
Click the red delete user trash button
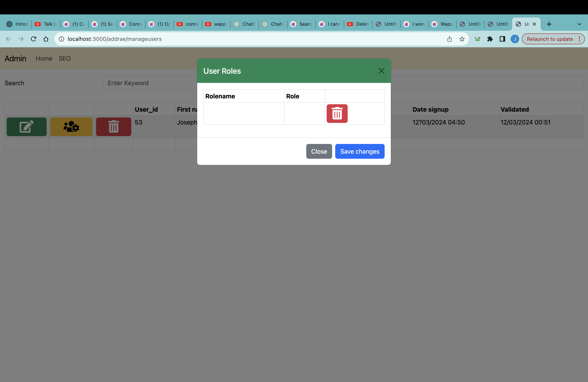[x=113, y=126]
